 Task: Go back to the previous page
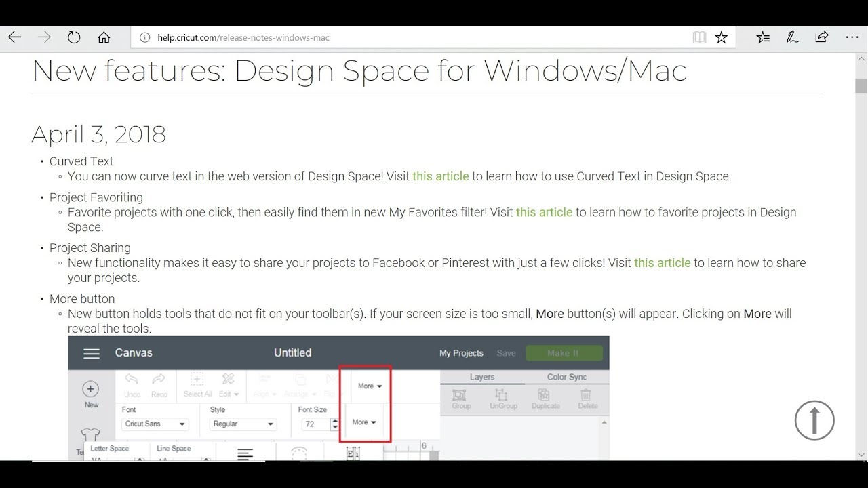(x=14, y=37)
